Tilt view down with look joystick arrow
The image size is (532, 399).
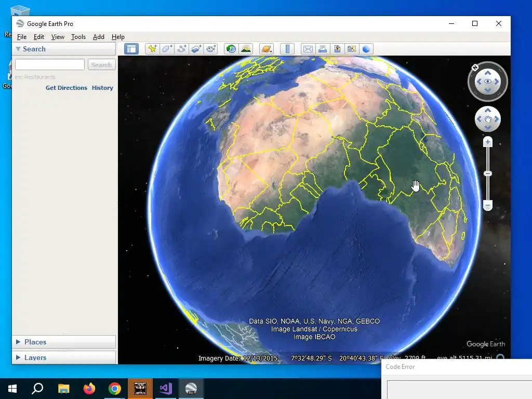[x=487, y=90]
